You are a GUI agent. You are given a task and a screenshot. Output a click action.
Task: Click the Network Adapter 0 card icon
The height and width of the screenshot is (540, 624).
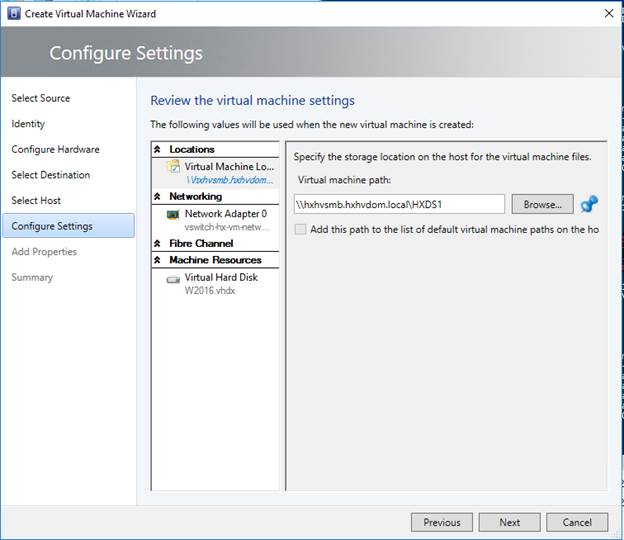click(173, 214)
